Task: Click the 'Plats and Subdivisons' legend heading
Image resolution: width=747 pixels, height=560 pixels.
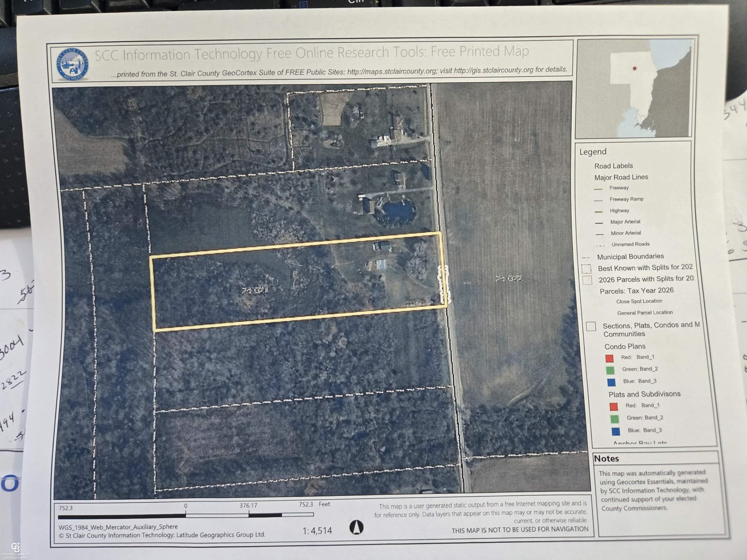Action: 644,394
